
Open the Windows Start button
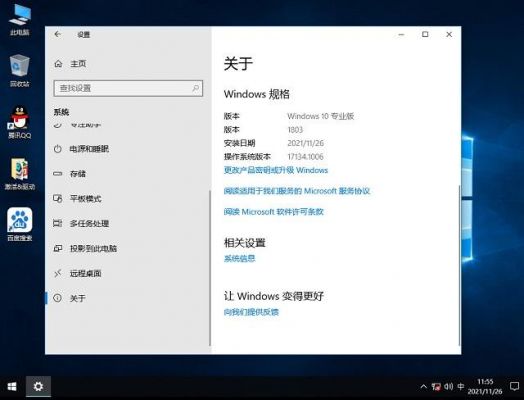click(x=12, y=387)
